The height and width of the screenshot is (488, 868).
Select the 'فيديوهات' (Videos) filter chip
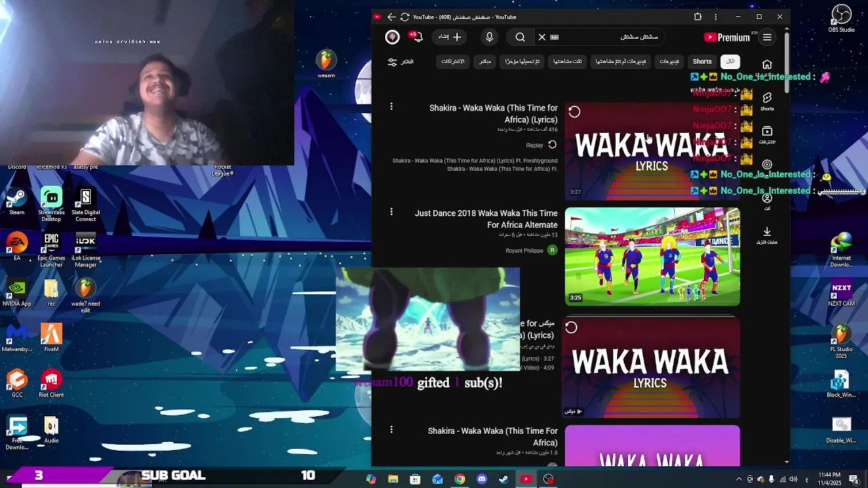point(669,62)
